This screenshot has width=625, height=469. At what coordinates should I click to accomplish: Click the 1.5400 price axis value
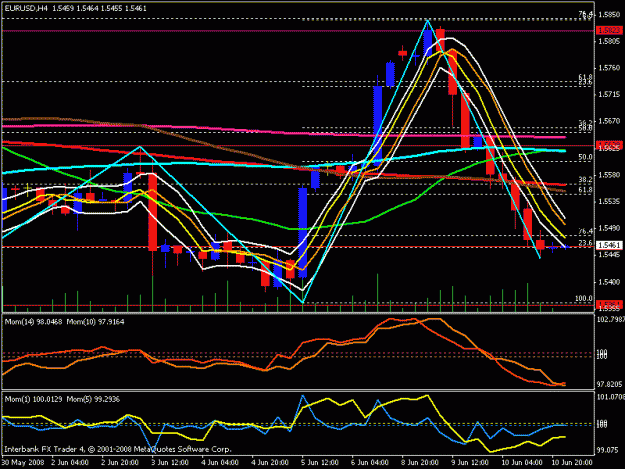609,282
